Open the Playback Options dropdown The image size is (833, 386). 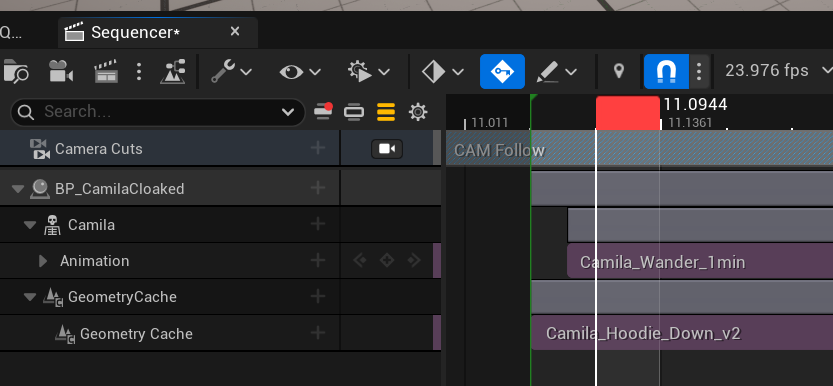pyautogui.click(x=369, y=71)
